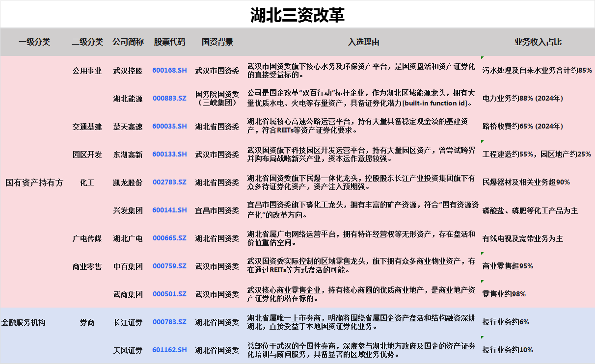Select the 入选理由 column header
Image resolution: width=595 pixels, height=364 pixels.
coord(364,42)
